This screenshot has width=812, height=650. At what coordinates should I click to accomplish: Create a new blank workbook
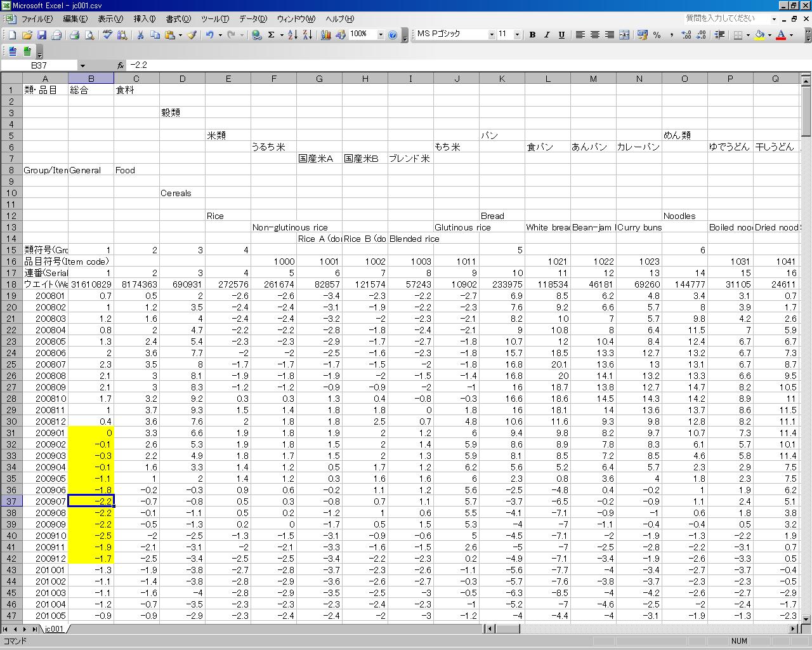[12, 35]
